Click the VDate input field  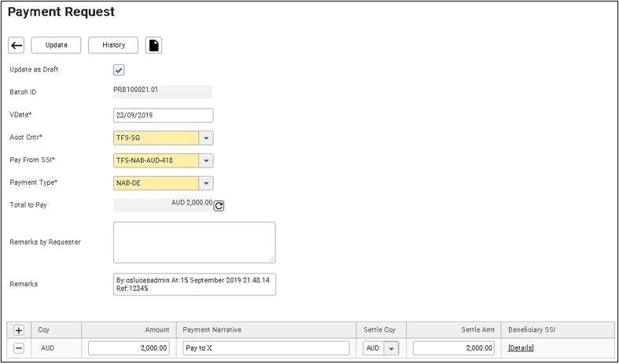click(163, 116)
